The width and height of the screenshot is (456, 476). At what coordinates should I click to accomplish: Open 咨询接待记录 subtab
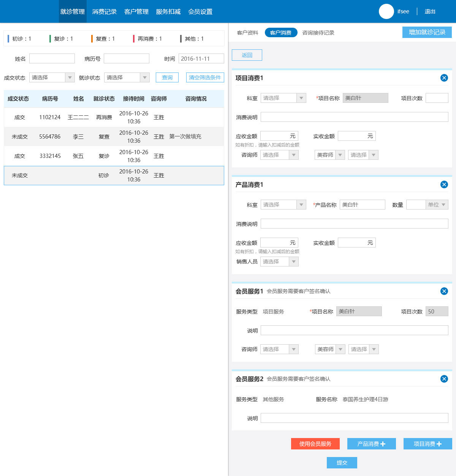coord(318,33)
